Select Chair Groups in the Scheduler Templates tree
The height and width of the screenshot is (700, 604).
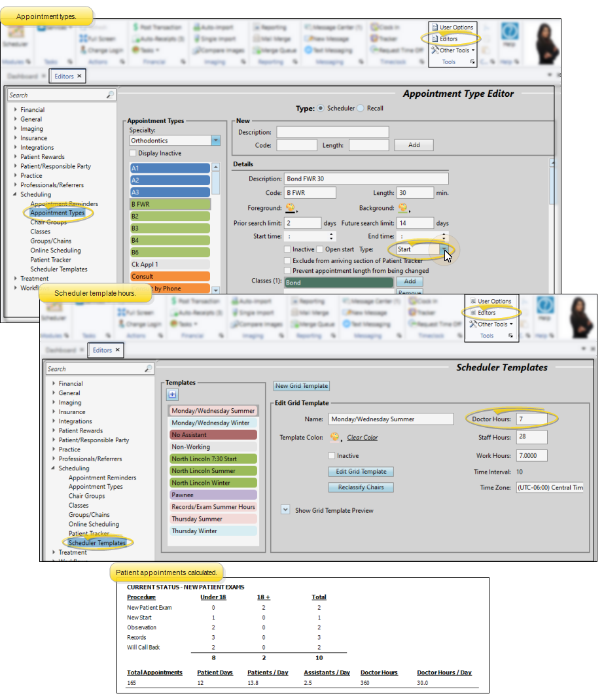(86, 496)
